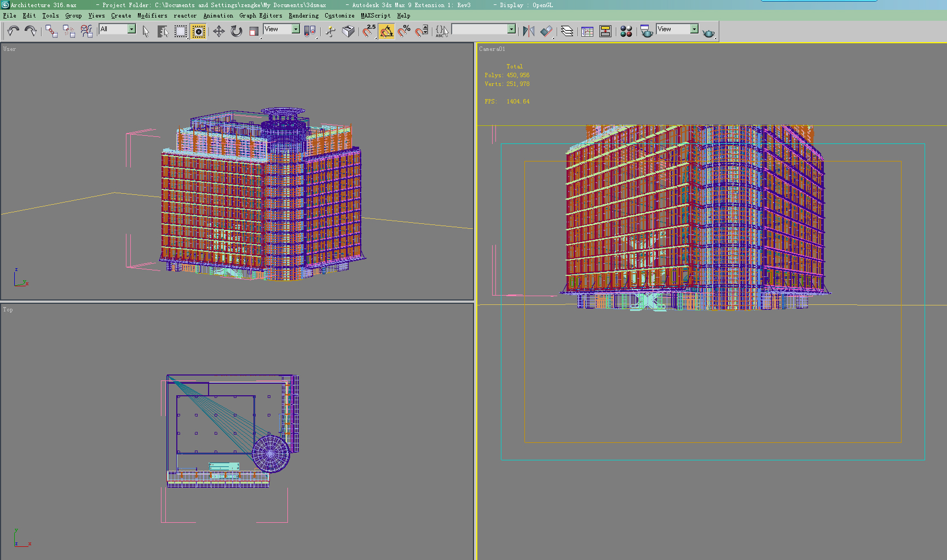
Task: Click the Top viewport label
Action: (x=8, y=310)
